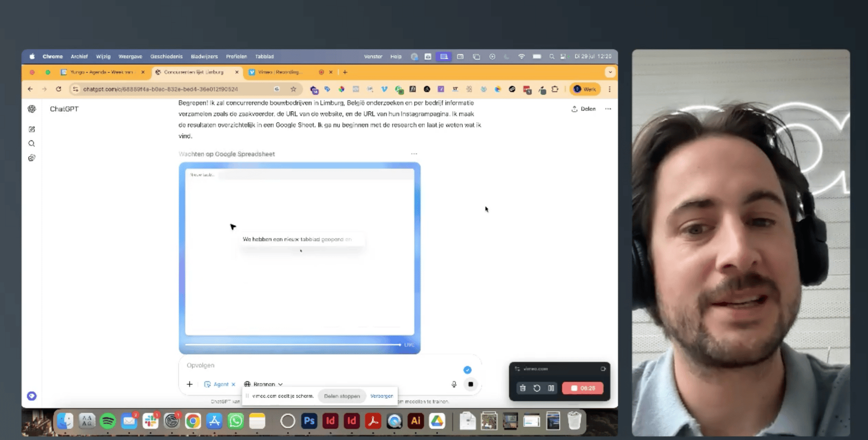868x440 pixels.
Task: Click the agent preview progress bar
Action: pyautogui.click(x=293, y=345)
